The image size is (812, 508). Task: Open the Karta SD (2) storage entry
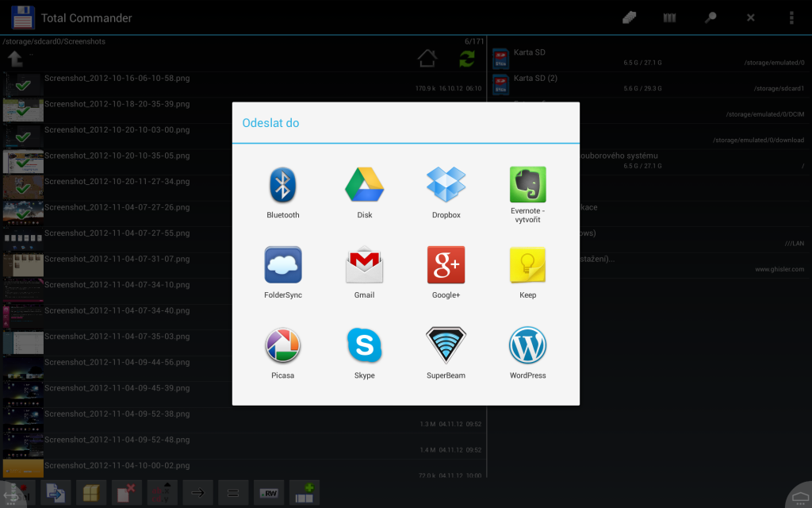[649, 84]
